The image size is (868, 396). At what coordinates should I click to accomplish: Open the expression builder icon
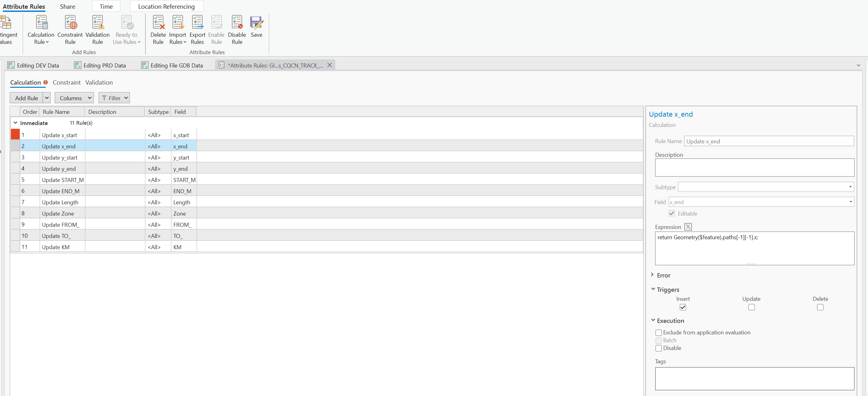(x=688, y=227)
